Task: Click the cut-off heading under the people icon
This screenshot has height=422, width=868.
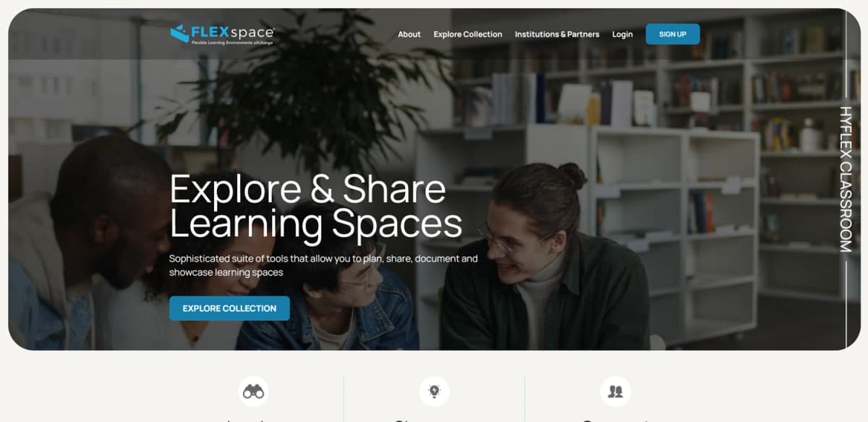Action: 615,419
